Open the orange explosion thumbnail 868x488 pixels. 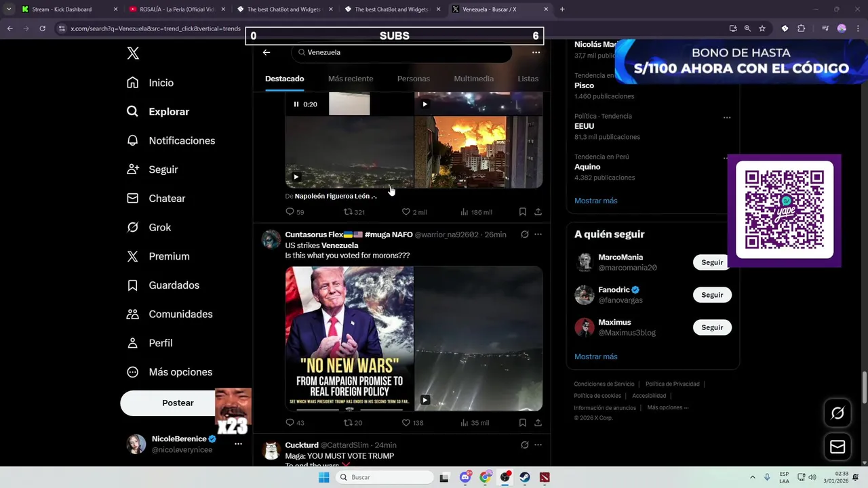click(478, 152)
